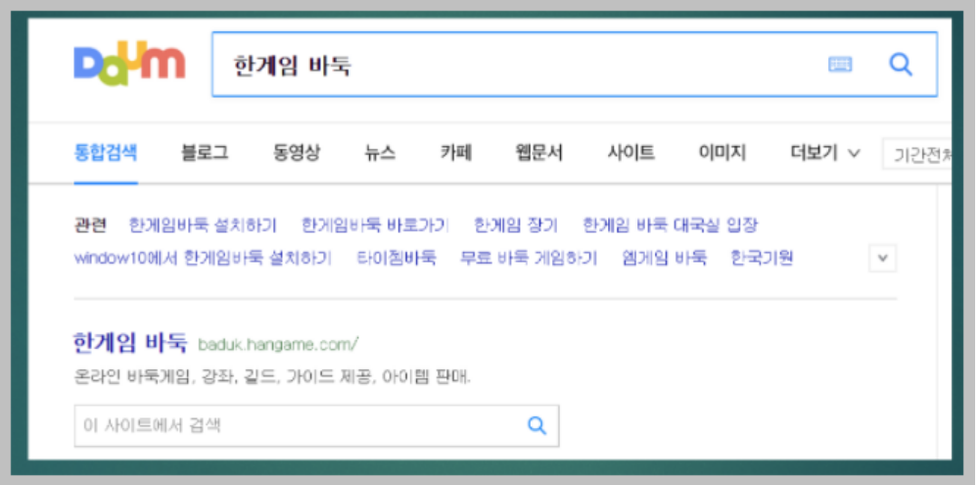Open the 이미지 tab
Screen dimensions: 980x485
pos(723,152)
